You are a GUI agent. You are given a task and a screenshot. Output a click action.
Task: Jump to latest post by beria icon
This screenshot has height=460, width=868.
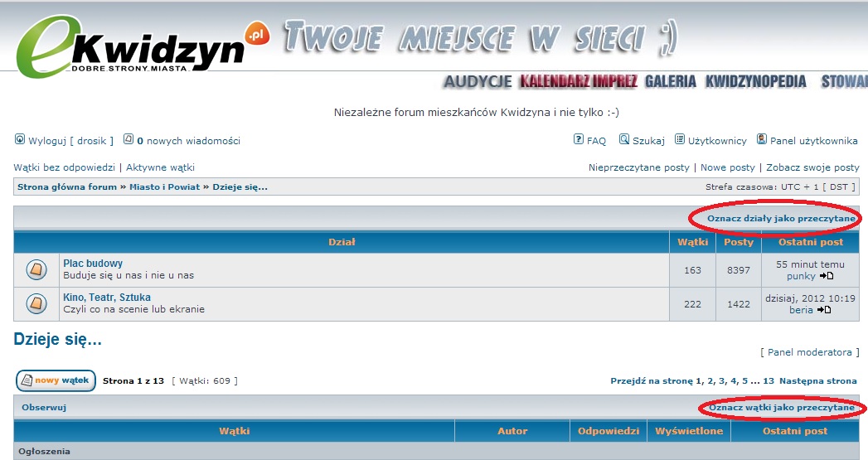824,310
